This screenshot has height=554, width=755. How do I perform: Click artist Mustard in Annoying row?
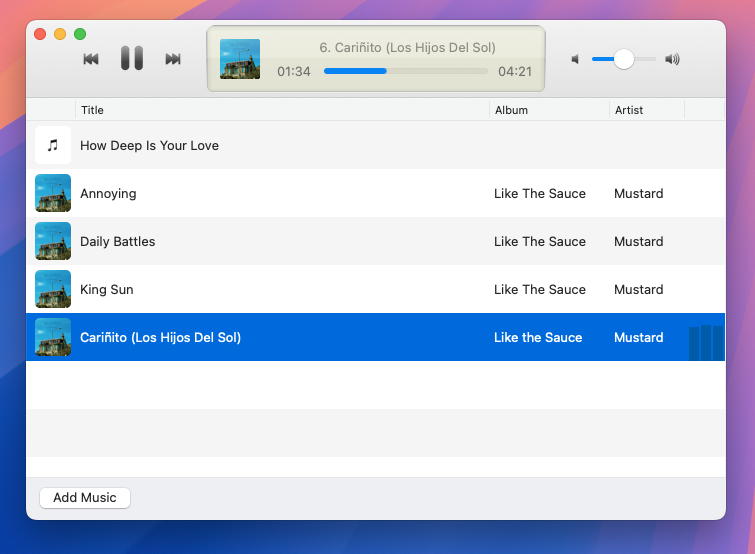[x=638, y=193]
